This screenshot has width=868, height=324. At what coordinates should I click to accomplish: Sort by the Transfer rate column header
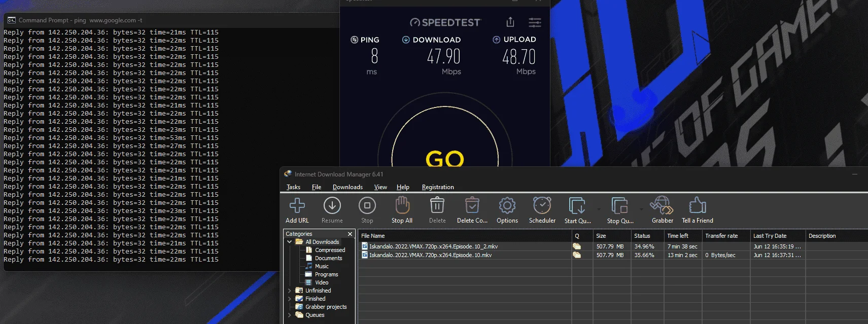click(x=726, y=236)
